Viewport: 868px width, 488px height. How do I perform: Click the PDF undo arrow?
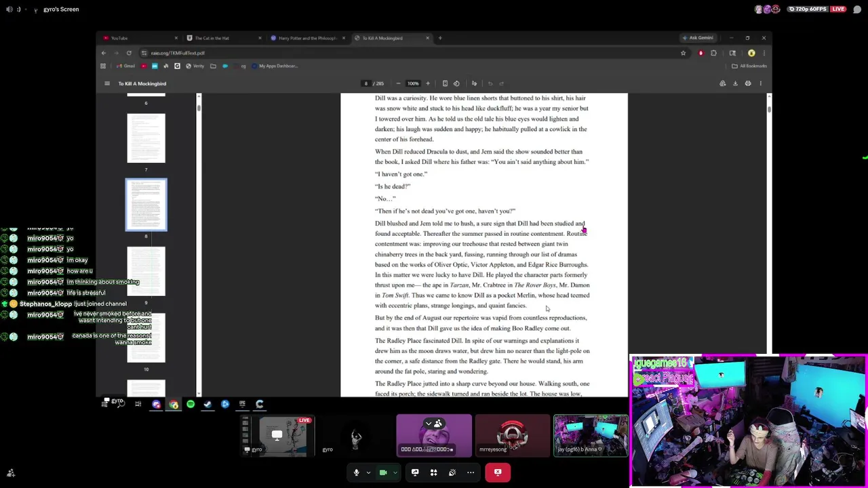pos(490,83)
